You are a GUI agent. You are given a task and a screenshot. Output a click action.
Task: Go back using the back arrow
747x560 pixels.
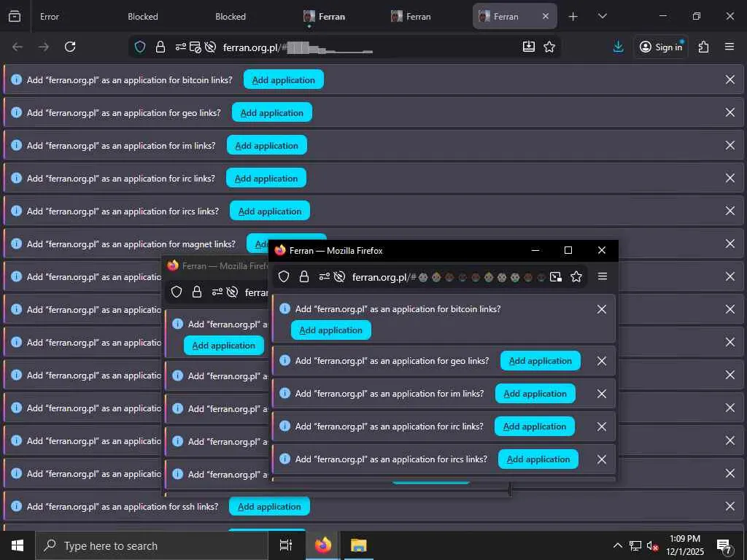(x=18, y=47)
